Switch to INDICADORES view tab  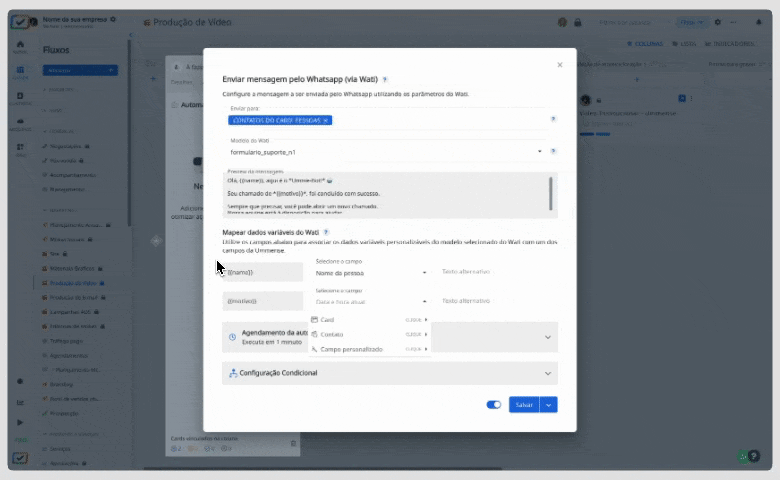730,44
